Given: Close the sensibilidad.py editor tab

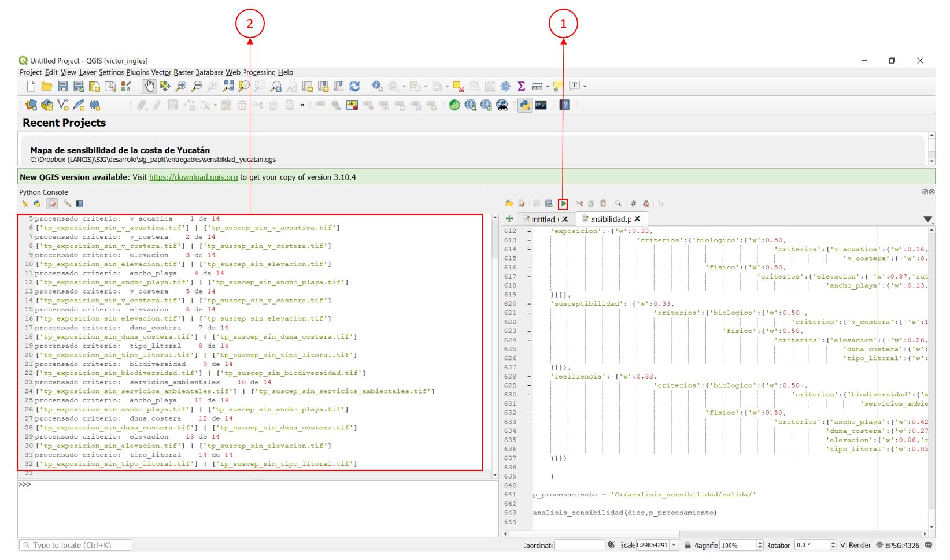Looking at the screenshot, I should [637, 219].
